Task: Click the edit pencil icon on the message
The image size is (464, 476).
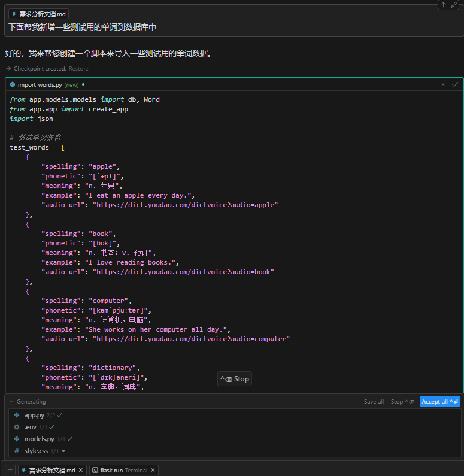Action: point(454,5)
